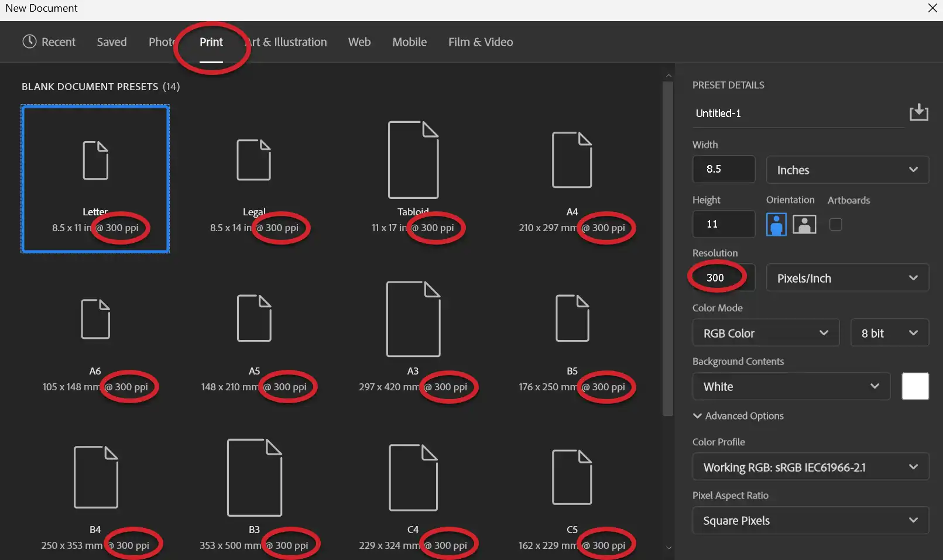Choose the B3 preset page icon
This screenshot has height=560, width=943.
point(255,477)
